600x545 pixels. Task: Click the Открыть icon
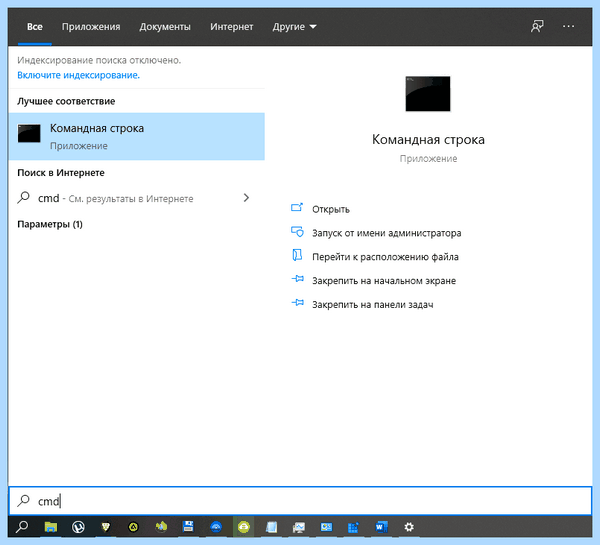(x=297, y=208)
